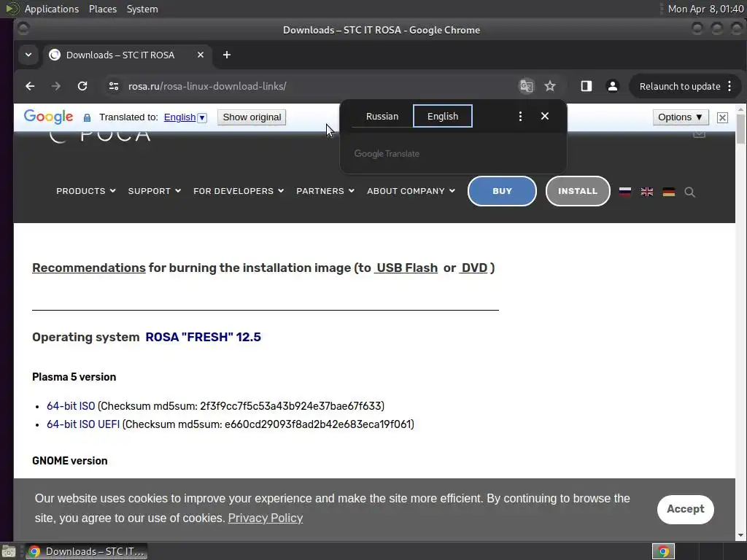The height and width of the screenshot is (560, 747).
Task: Click the INSTALL button
Action: click(x=578, y=191)
